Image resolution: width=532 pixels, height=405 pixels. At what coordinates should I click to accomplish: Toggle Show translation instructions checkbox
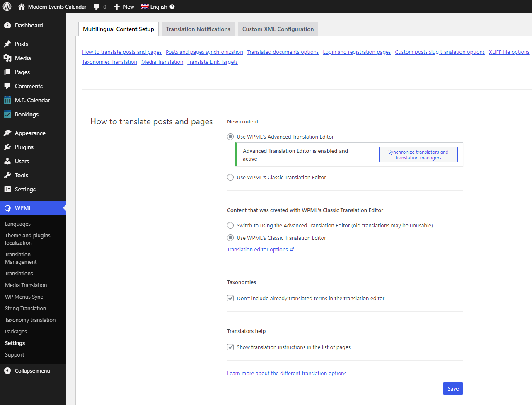pos(230,347)
